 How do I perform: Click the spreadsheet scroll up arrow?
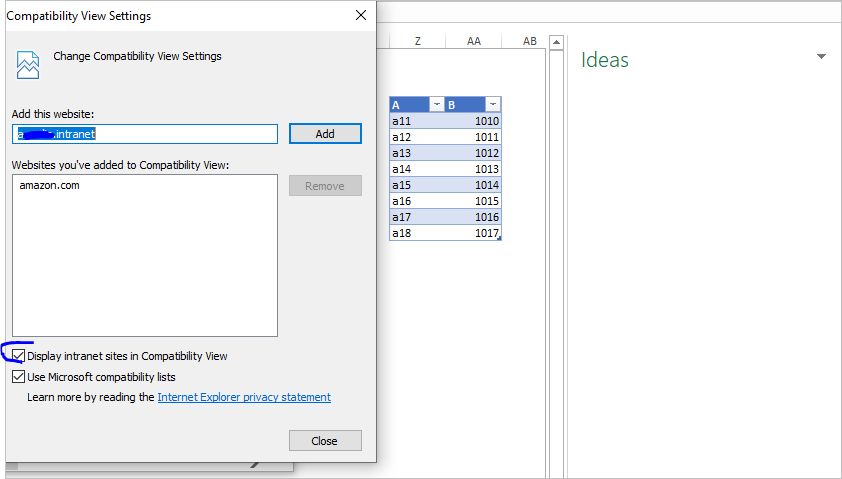click(556, 42)
